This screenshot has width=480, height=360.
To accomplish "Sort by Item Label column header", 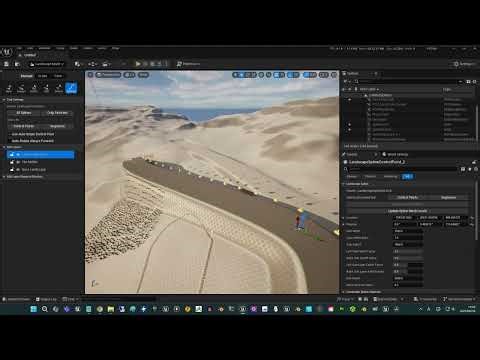I will pyautogui.click(x=369, y=89).
